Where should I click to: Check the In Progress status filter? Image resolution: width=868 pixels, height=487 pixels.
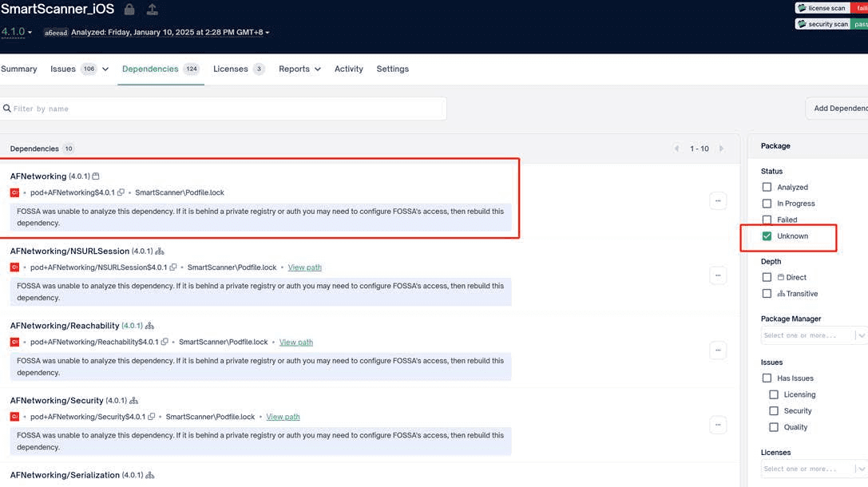[767, 203]
